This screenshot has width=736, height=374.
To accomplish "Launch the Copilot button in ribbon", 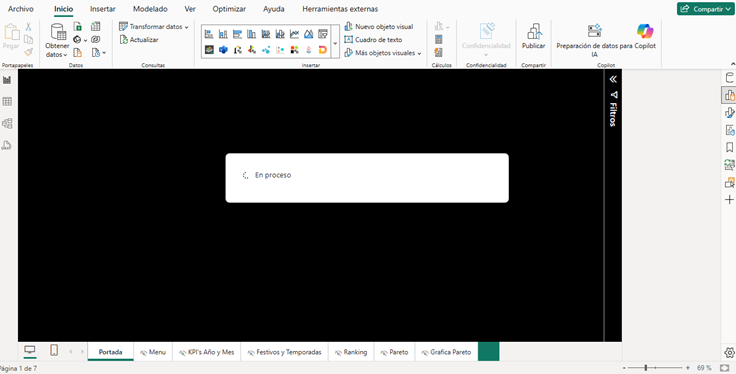I will tap(645, 37).
